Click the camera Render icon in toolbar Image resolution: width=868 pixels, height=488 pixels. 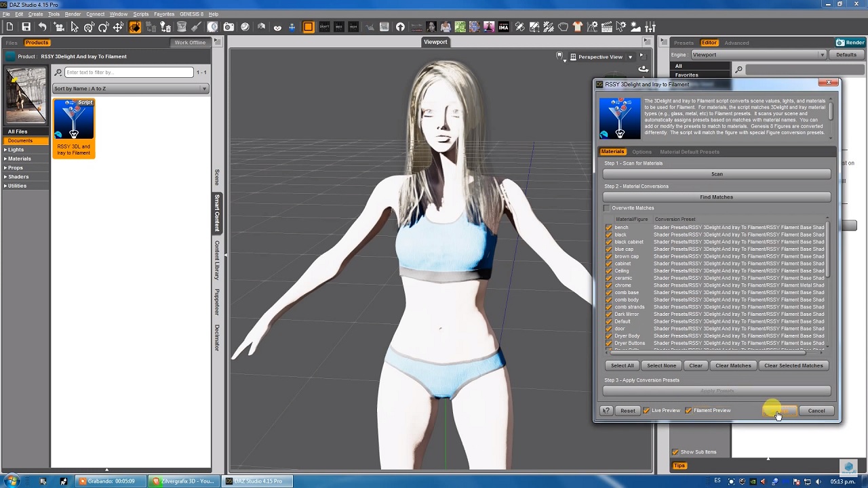click(x=229, y=27)
